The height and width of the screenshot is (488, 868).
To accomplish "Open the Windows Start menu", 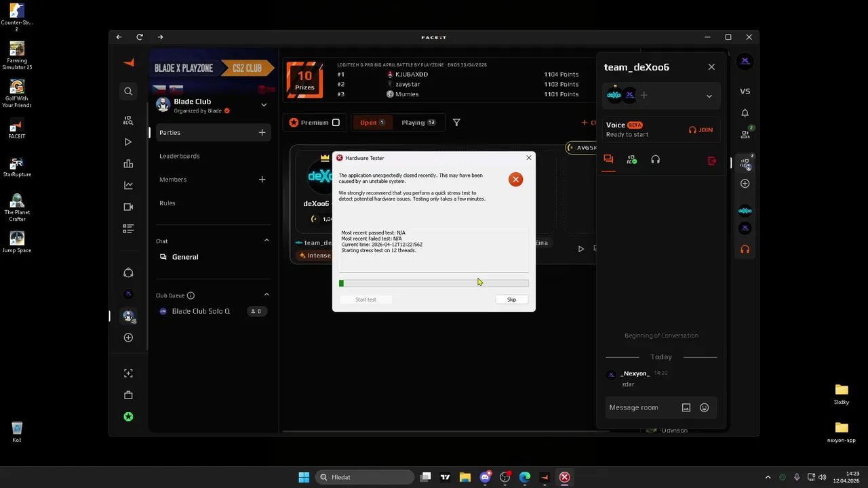I will point(304,477).
